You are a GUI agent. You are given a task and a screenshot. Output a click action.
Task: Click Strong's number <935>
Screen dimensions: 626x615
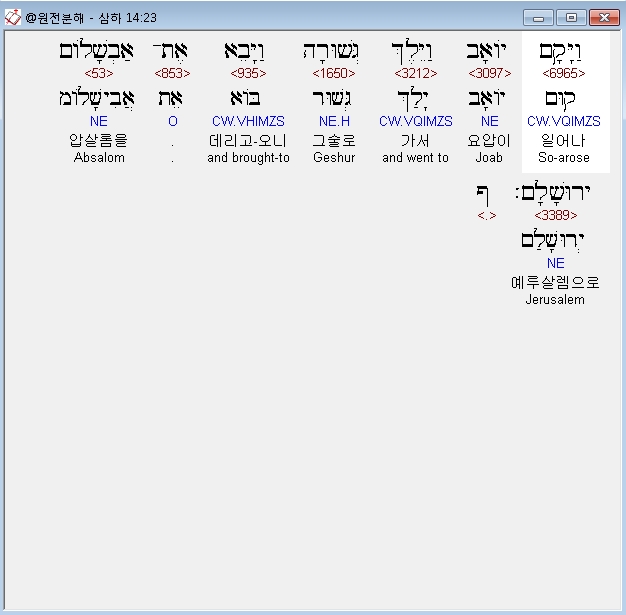tap(248, 73)
